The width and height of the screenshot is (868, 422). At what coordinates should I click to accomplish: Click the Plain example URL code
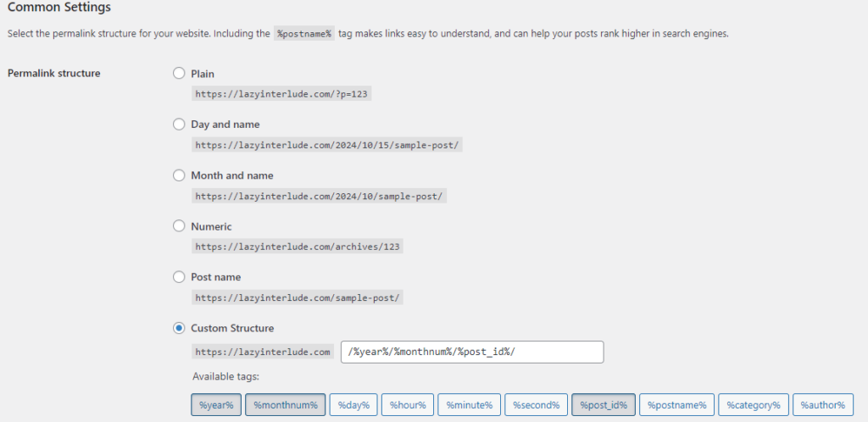point(281,94)
